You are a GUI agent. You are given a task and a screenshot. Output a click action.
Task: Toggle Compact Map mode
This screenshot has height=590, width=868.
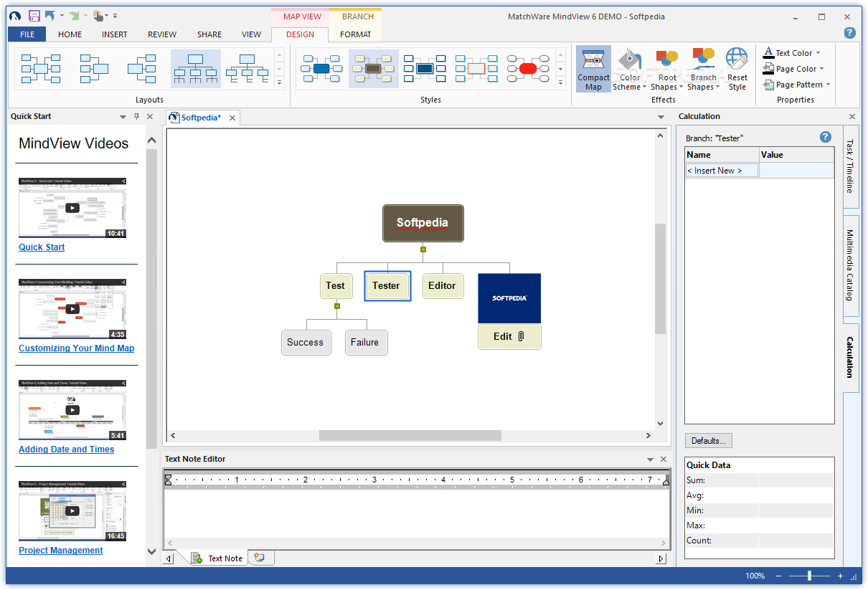click(x=593, y=70)
